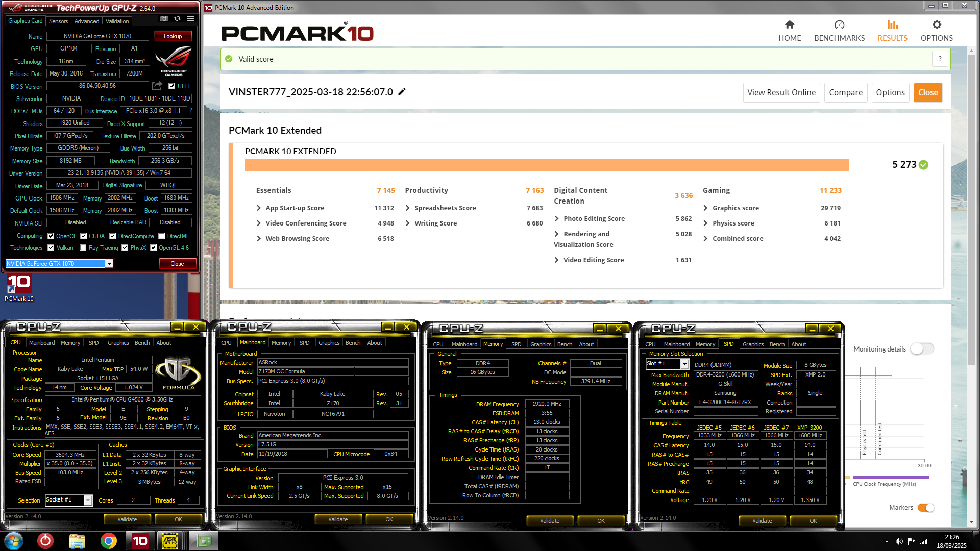This screenshot has height=551, width=980.
Task: Click the network signal tray icon
Action: pos(923,541)
